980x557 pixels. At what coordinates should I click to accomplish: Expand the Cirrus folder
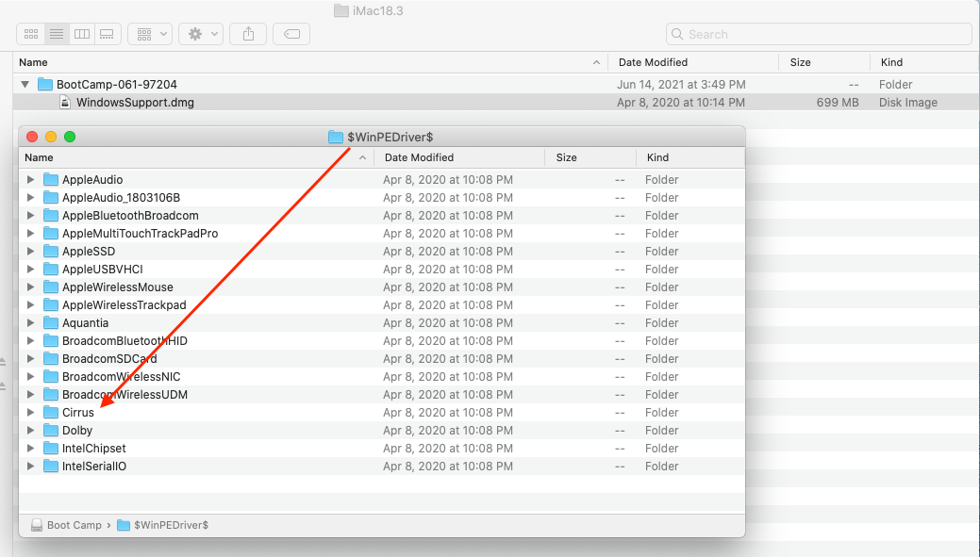[x=30, y=412]
